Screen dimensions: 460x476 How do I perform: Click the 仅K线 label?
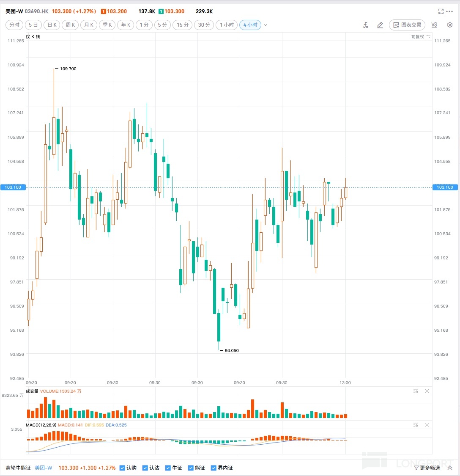33,36
